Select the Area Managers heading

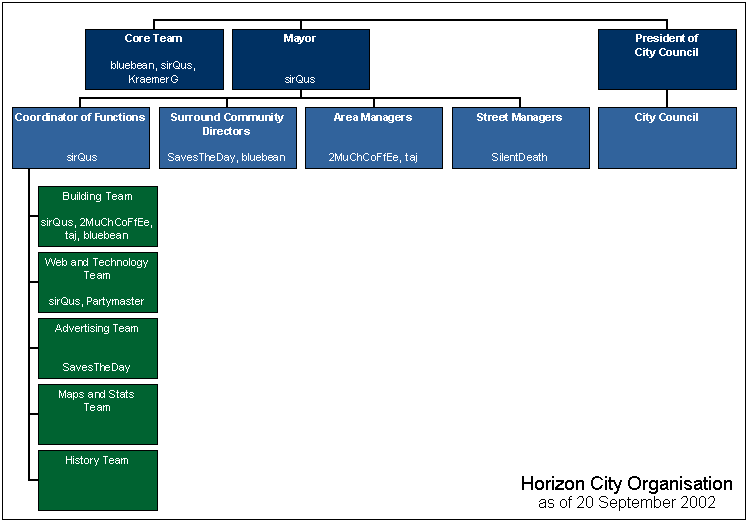point(373,118)
